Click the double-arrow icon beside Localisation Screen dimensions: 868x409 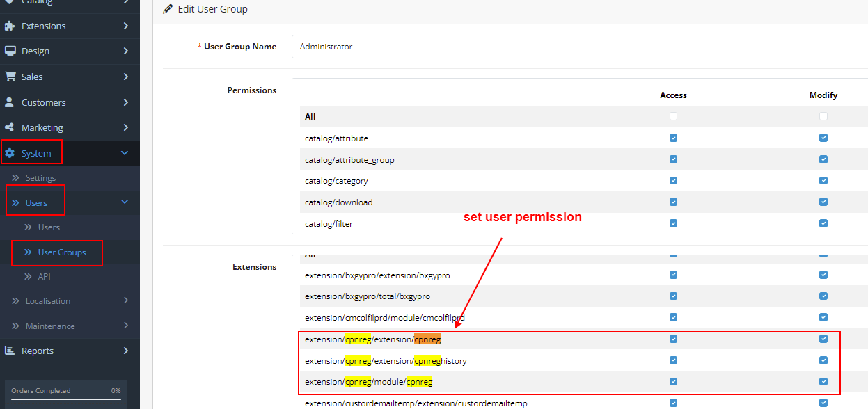pyautogui.click(x=16, y=301)
